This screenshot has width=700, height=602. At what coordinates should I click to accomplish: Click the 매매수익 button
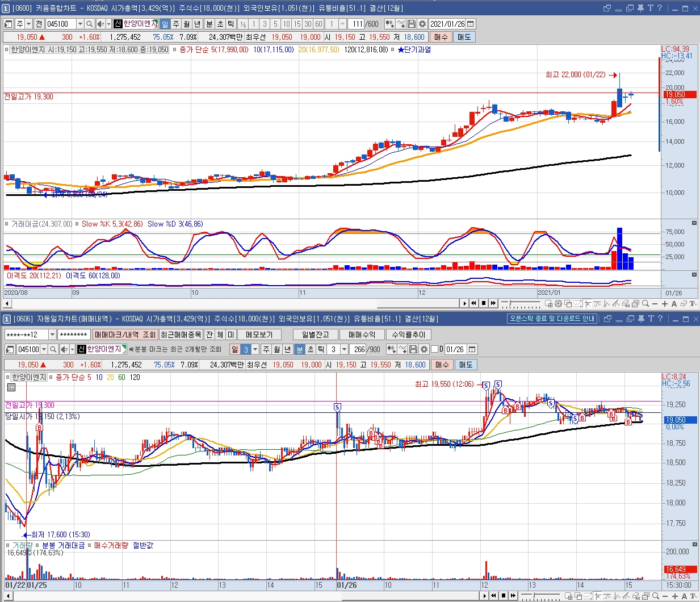[362, 335]
